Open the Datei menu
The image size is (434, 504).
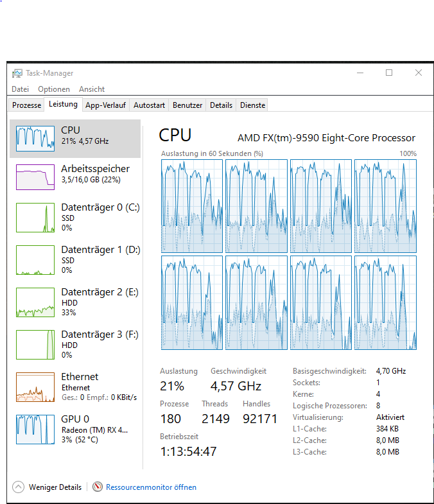click(x=21, y=89)
